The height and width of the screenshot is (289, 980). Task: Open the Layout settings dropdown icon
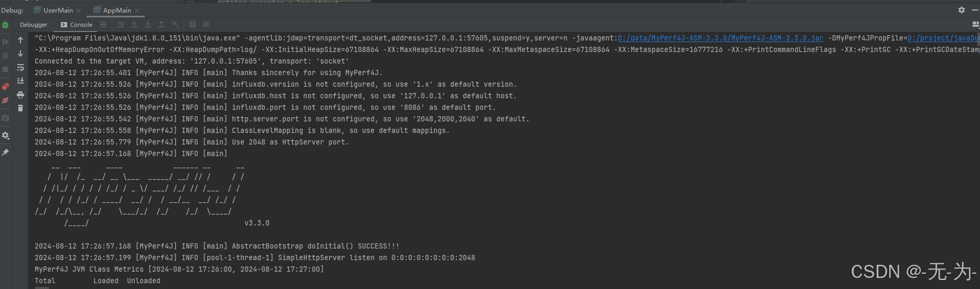pos(976,24)
